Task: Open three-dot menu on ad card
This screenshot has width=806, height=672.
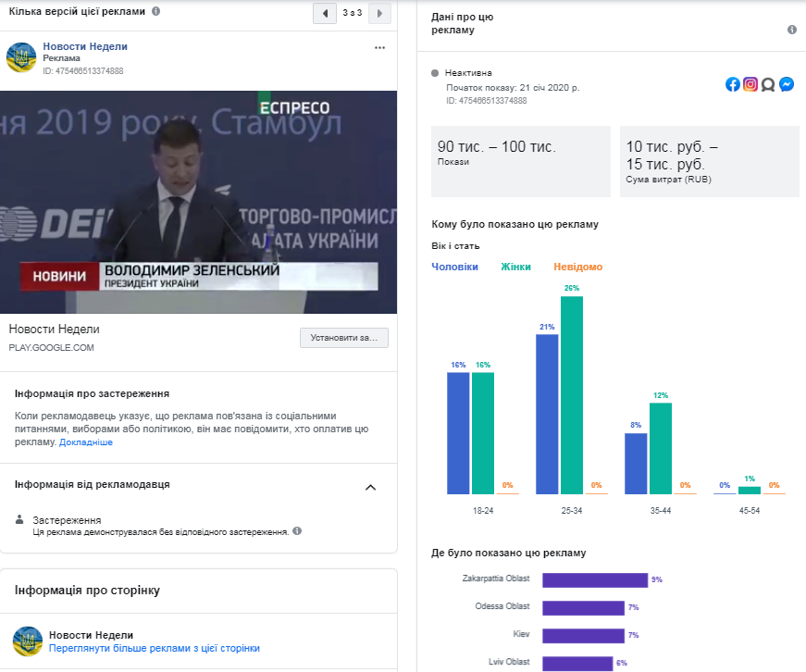Action: click(379, 47)
